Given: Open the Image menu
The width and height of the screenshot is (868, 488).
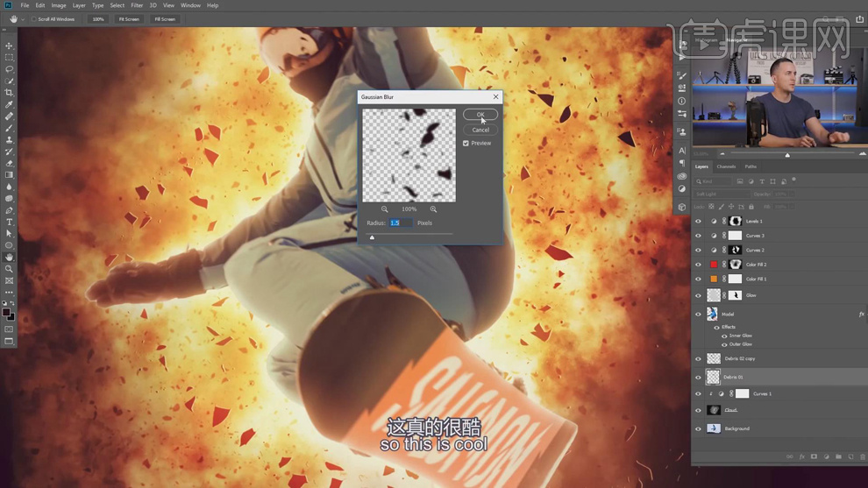Looking at the screenshot, I should tap(59, 5).
